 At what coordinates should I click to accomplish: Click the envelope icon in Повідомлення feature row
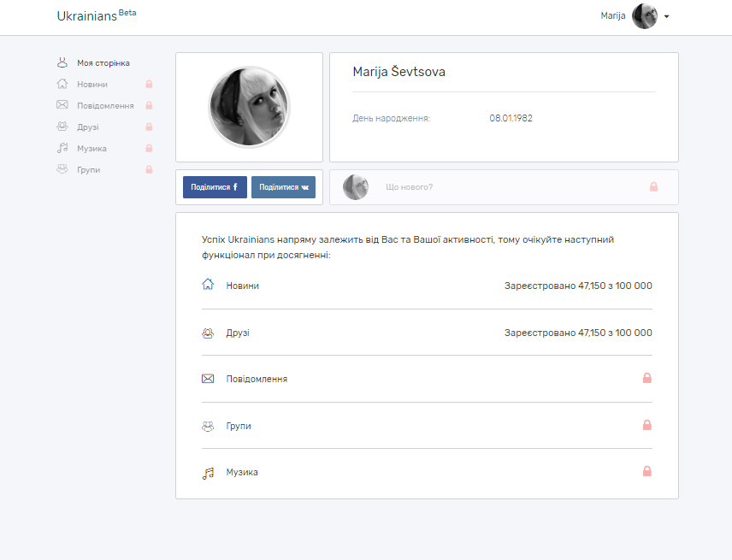point(208,379)
